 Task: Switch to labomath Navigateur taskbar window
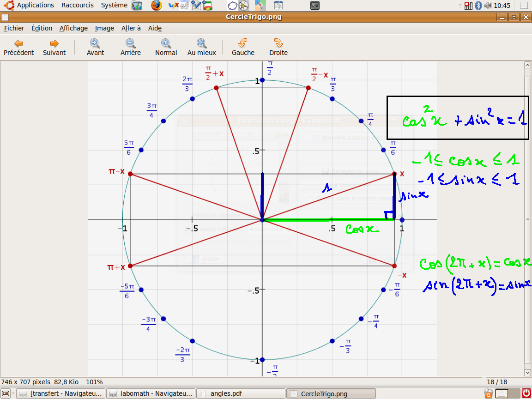(151, 393)
